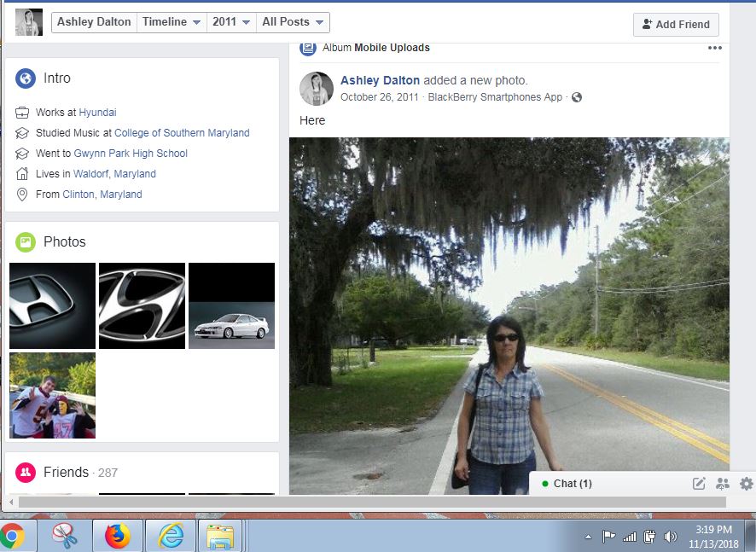Click the network signal tray icon
The width and height of the screenshot is (756, 552).
click(629, 537)
